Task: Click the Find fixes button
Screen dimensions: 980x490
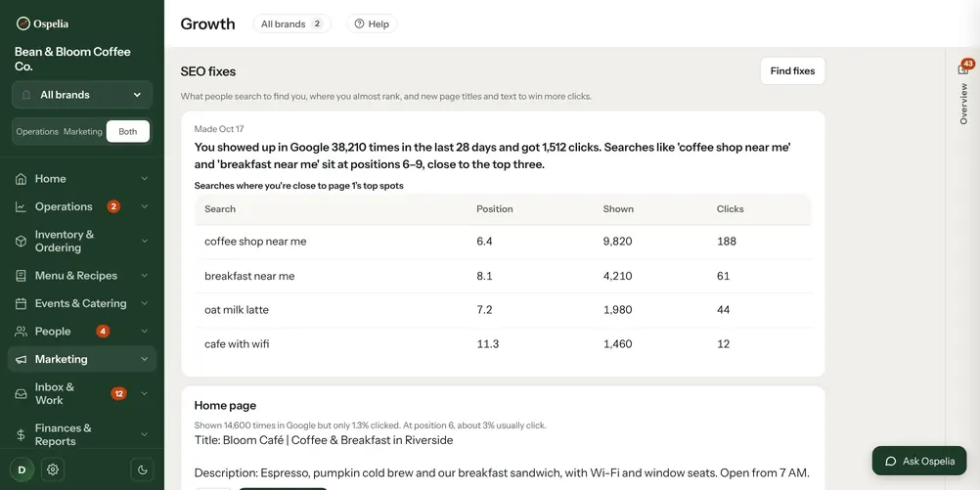Action: point(792,71)
